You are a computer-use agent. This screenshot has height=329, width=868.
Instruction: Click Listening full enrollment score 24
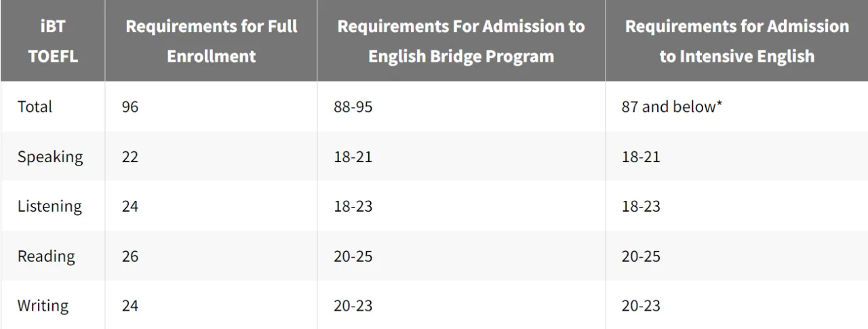pyautogui.click(x=130, y=206)
